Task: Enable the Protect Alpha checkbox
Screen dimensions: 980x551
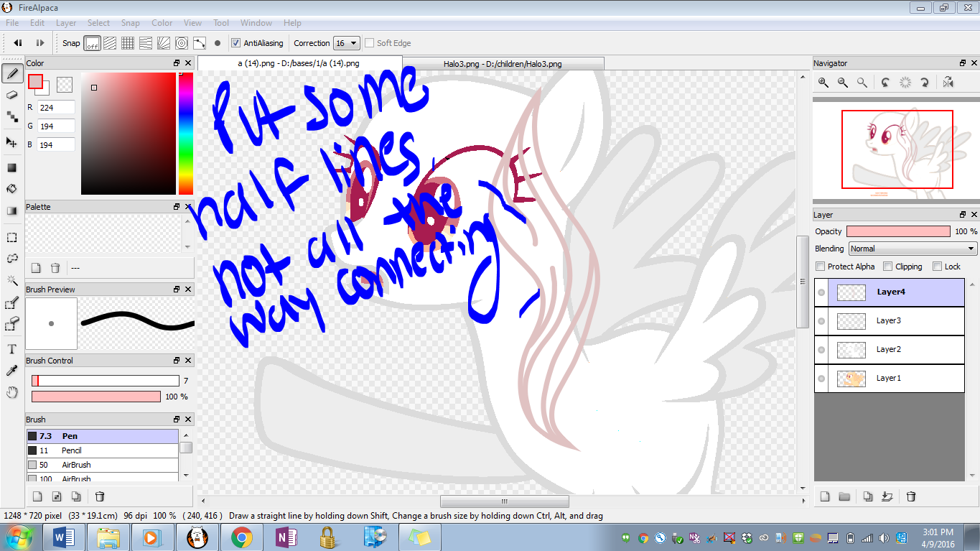Action: (821, 267)
